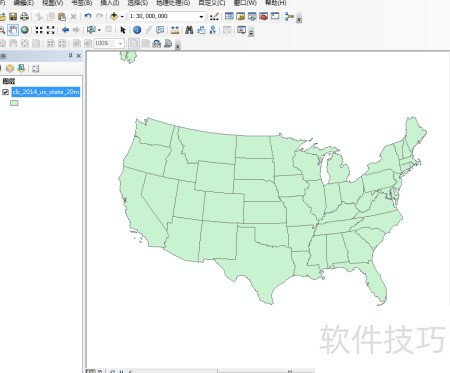This screenshot has height=373, width=450.
Task: Select the cb_2014_us_state_20m layer name
Action: 46,92
